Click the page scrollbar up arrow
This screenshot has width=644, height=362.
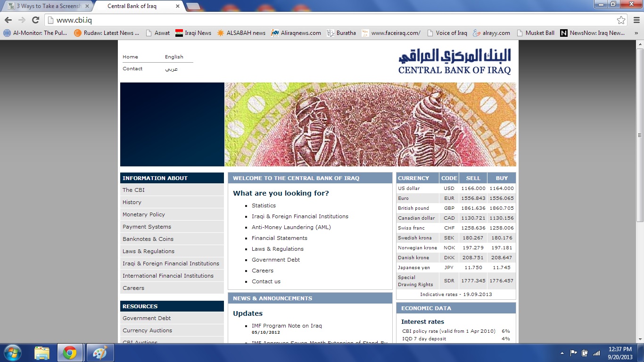coord(640,44)
